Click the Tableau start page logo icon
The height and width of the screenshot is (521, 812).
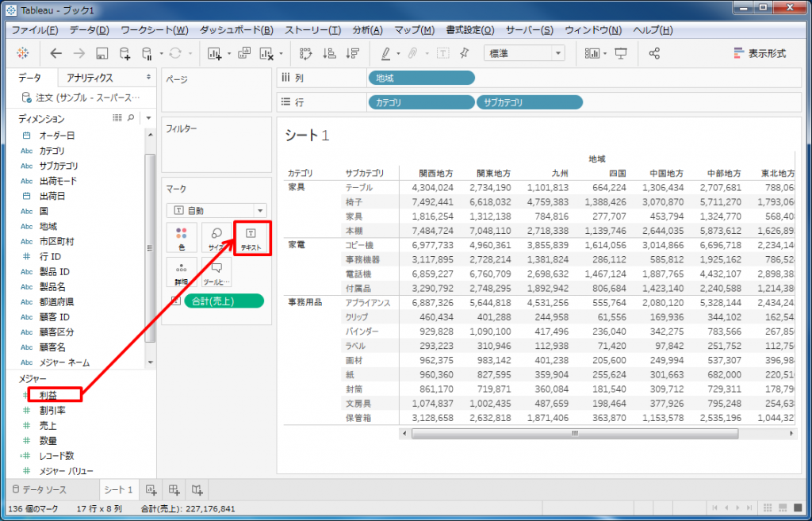click(x=21, y=54)
